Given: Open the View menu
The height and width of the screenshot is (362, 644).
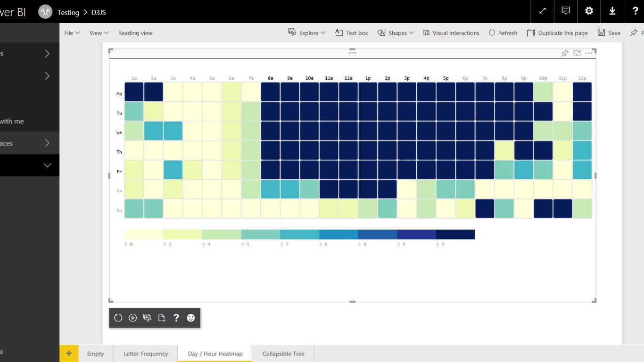Looking at the screenshot, I should (99, 33).
